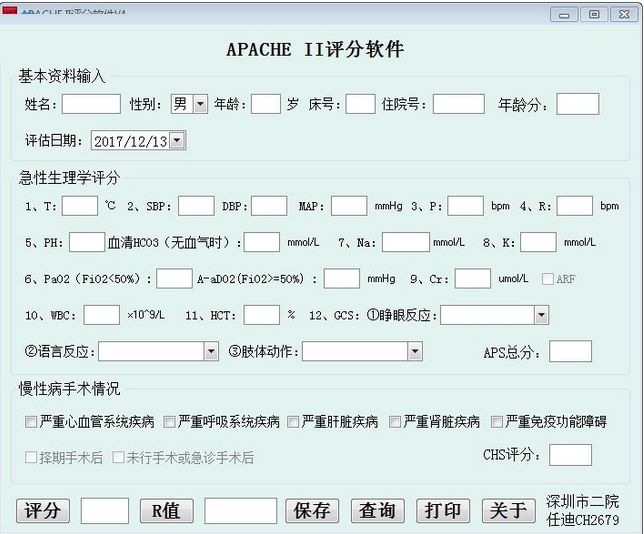644x534 pixels.
Task: Open the 性别 gender dropdown
Action: 200,104
